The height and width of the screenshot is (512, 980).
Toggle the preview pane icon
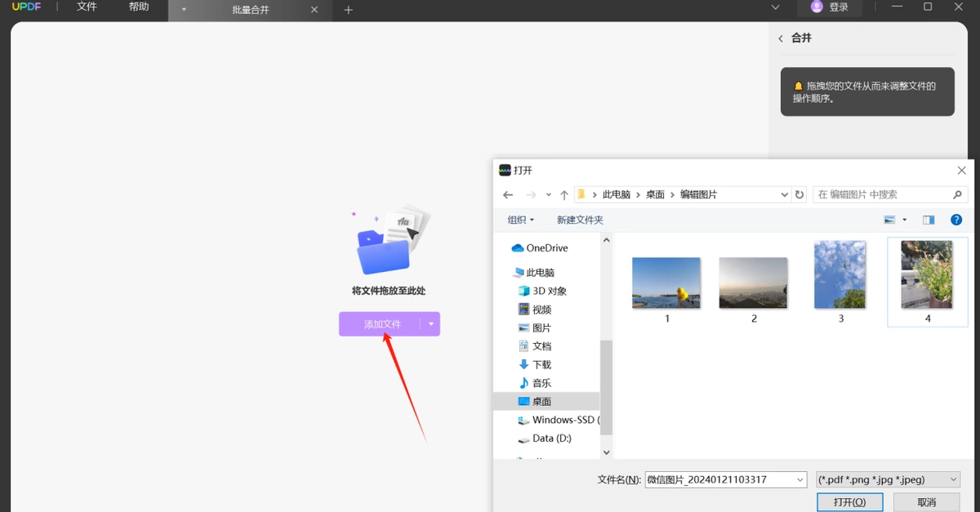click(x=929, y=220)
